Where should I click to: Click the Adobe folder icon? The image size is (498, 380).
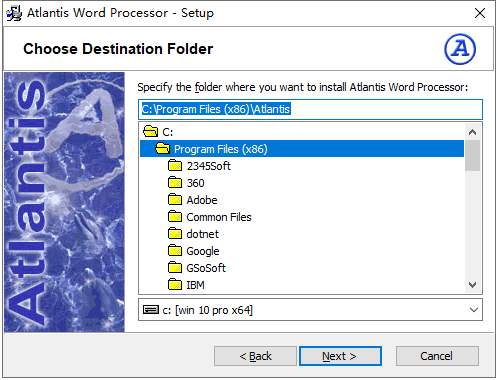[x=175, y=200]
